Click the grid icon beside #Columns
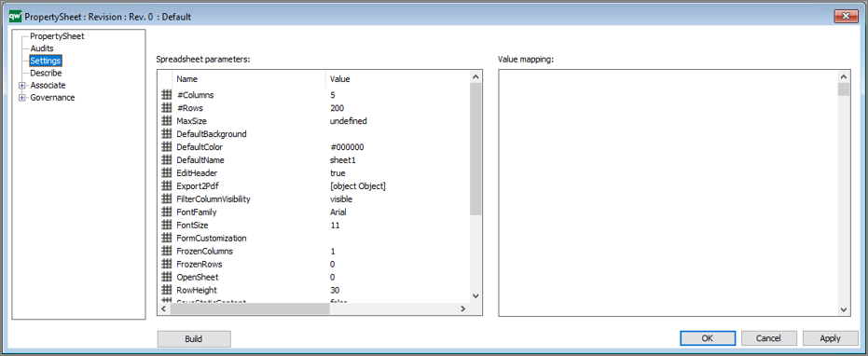Image resolution: width=868 pixels, height=356 pixels. [x=166, y=95]
